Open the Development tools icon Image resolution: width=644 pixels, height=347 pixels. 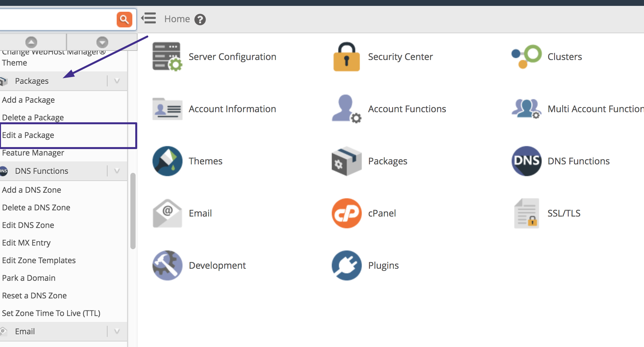(x=167, y=265)
